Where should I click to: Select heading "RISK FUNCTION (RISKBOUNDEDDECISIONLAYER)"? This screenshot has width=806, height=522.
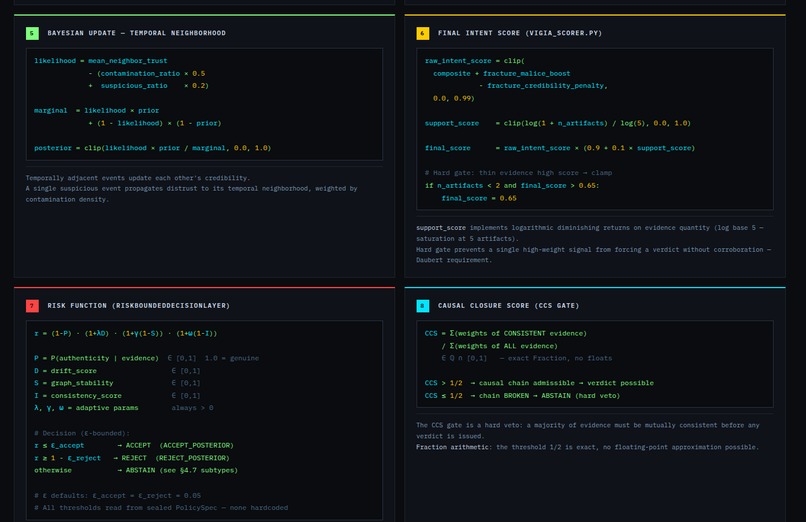pyautogui.click(x=139, y=306)
